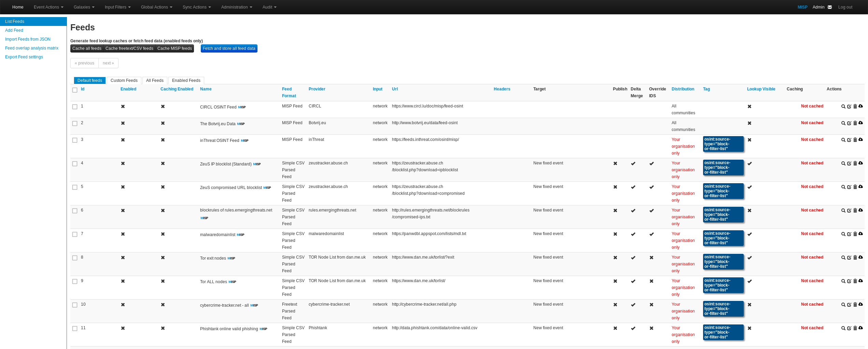Check the checkbox for feed ID 1
The image size is (868, 349).
point(75,107)
